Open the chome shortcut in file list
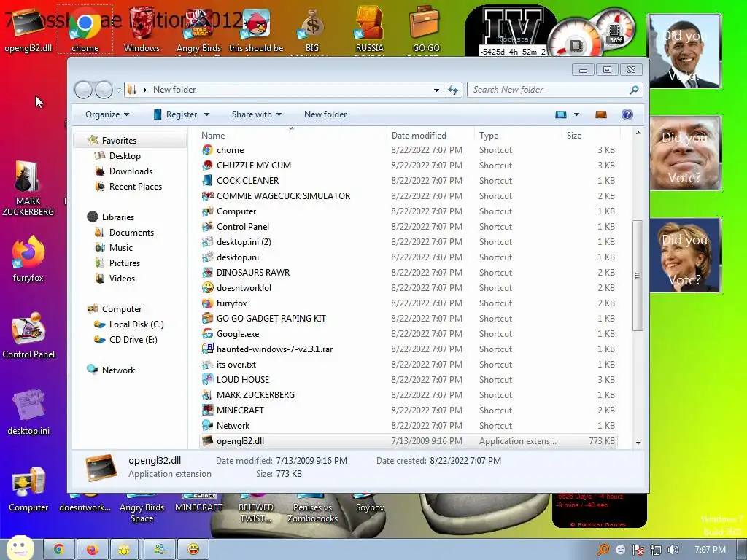This screenshot has height=560, width=747. [x=230, y=150]
